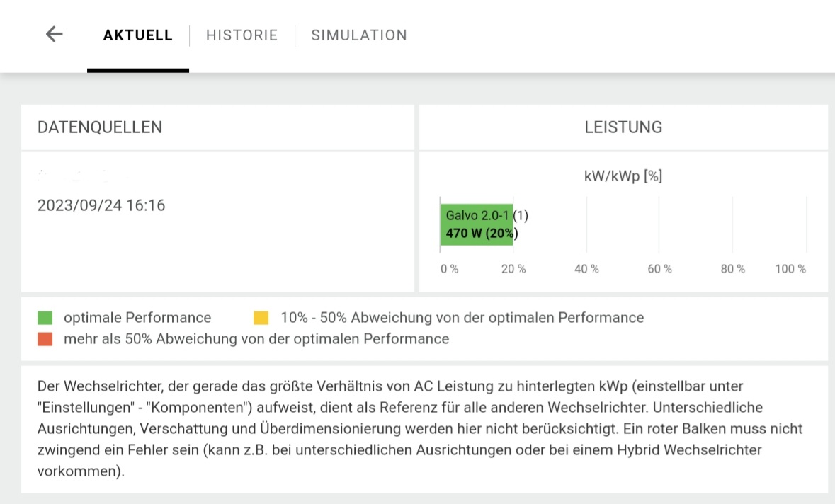Select the AKTUELL tab

point(138,35)
